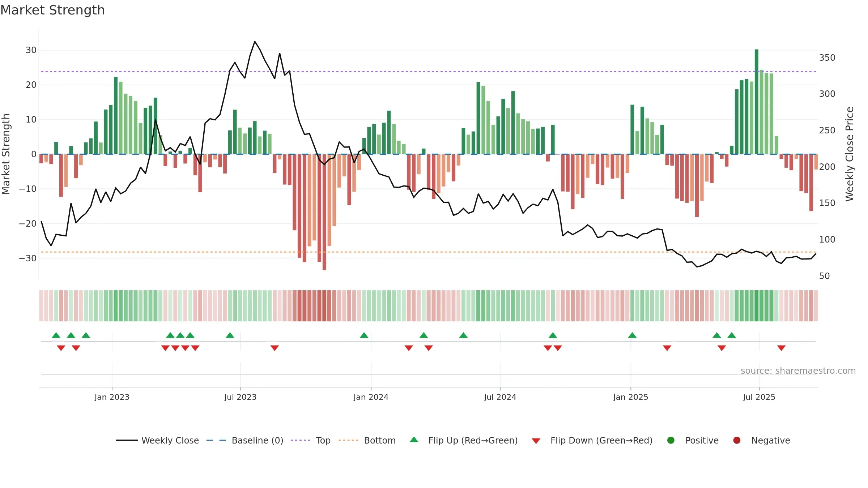Click the Jan 2023 axis label
Viewport: 868px width, 488px height.
point(112,397)
